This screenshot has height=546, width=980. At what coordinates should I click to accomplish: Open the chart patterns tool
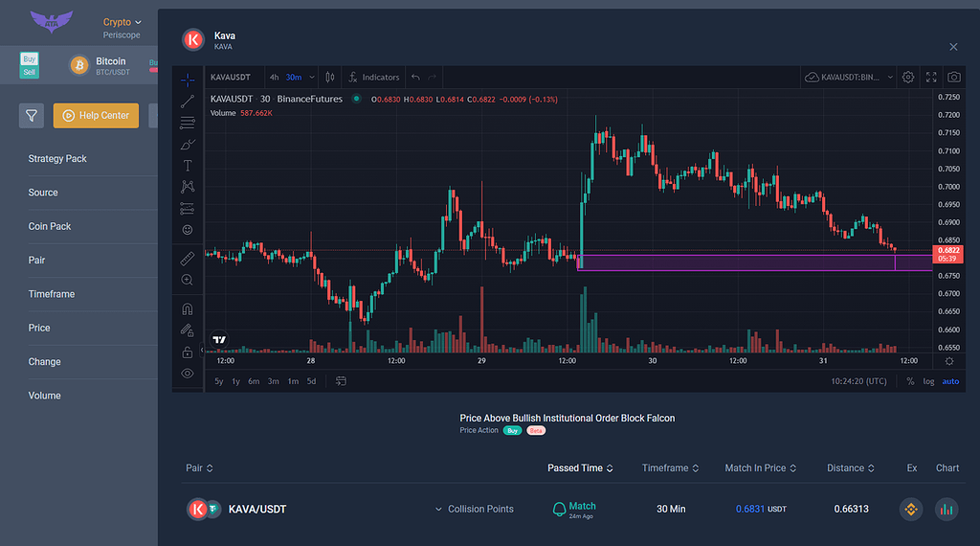pos(188,187)
